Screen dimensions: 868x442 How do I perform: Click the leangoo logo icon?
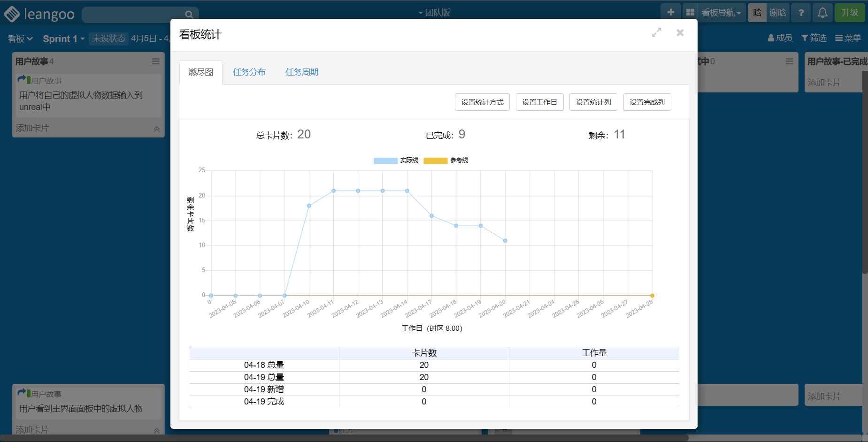tap(12, 14)
